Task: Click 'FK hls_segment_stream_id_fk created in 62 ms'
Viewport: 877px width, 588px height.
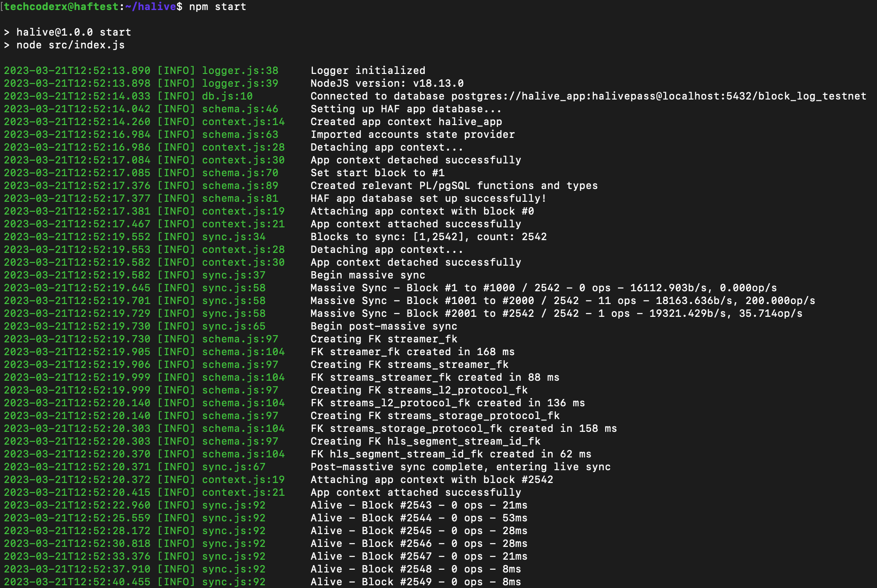Action: (x=451, y=454)
